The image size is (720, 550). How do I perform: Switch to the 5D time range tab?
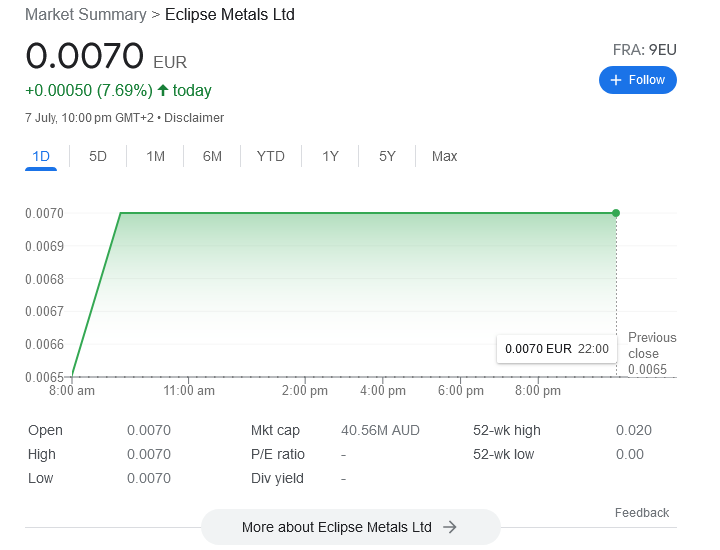[x=98, y=157]
